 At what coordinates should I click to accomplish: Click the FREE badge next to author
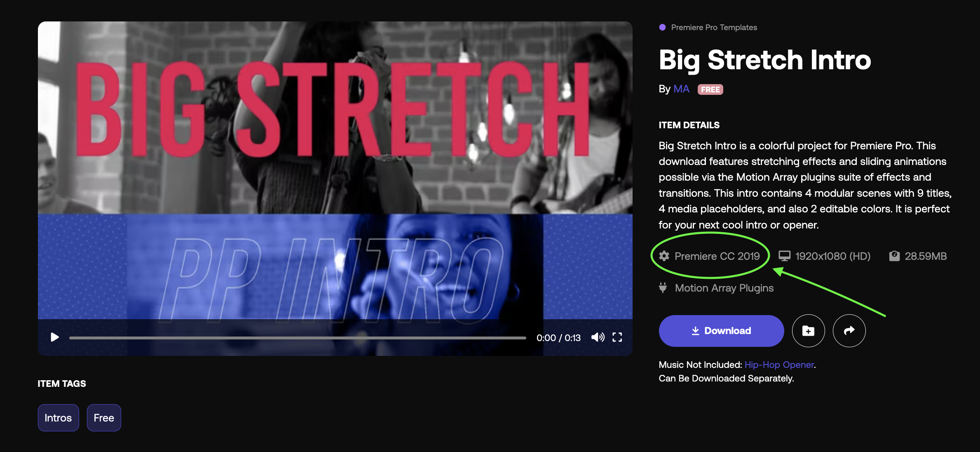tap(710, 89)
